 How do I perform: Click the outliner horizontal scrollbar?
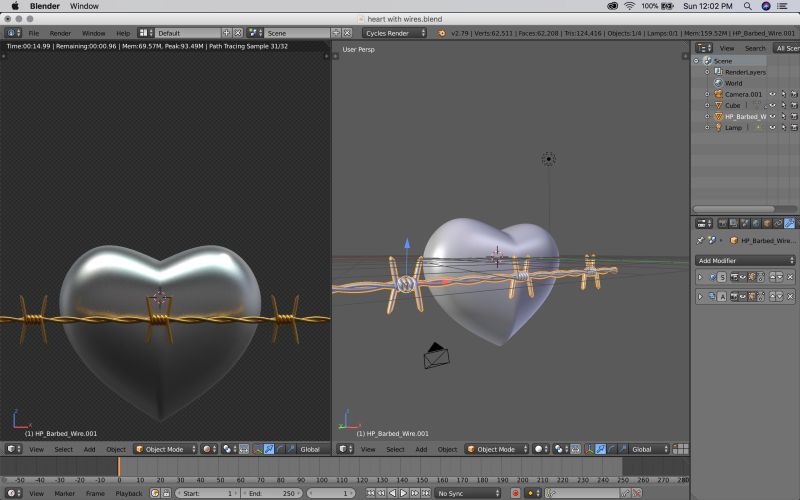pos(734,209)
